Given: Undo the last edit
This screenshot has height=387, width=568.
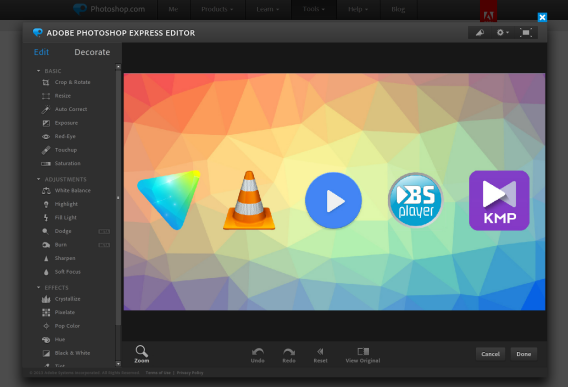Looking at the screenshot, I should 258,355.
